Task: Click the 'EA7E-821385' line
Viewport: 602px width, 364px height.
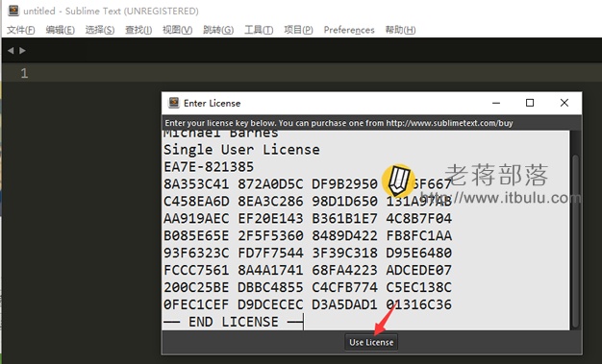Action: (x=209, y=167)
